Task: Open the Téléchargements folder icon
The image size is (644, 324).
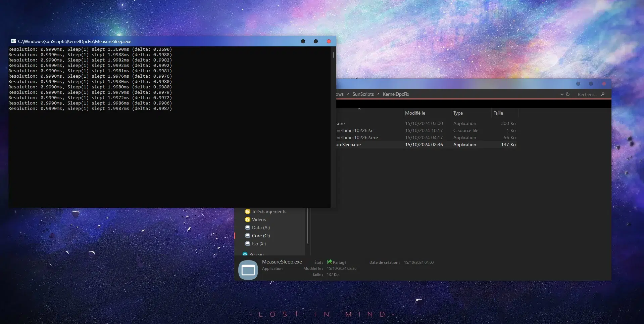Action: tap(248, 211)
